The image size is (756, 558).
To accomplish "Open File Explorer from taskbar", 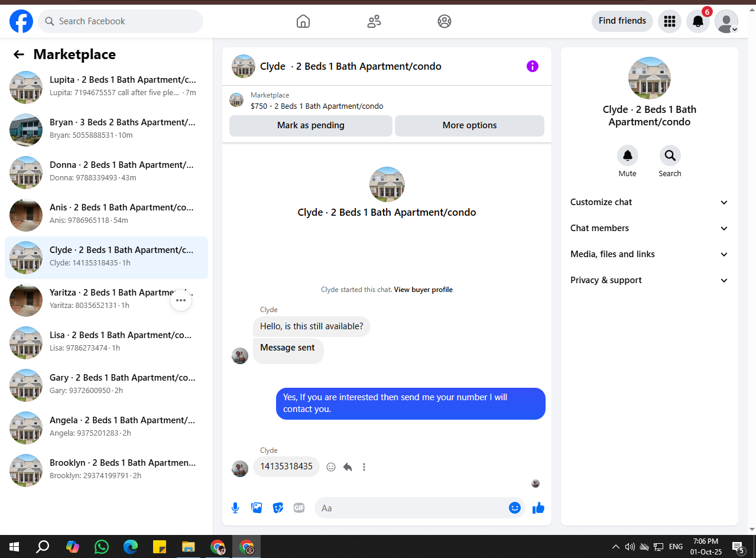I will coord(189,547).
